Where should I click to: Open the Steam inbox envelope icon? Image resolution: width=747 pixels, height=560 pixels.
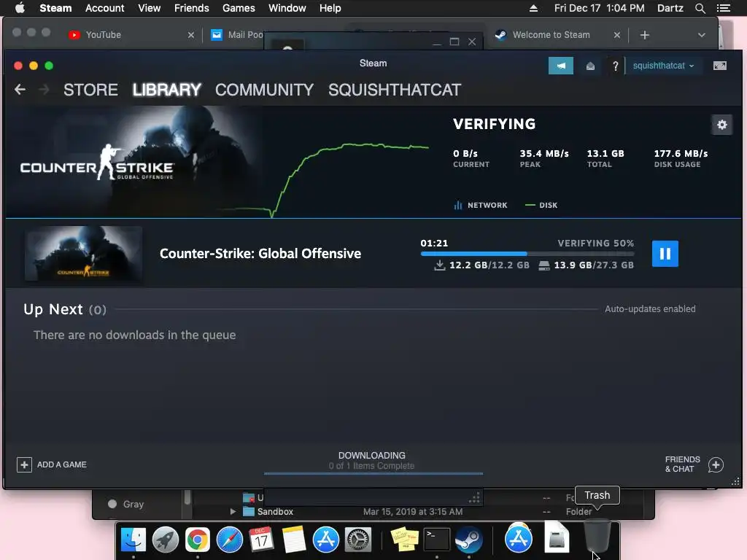590,66
